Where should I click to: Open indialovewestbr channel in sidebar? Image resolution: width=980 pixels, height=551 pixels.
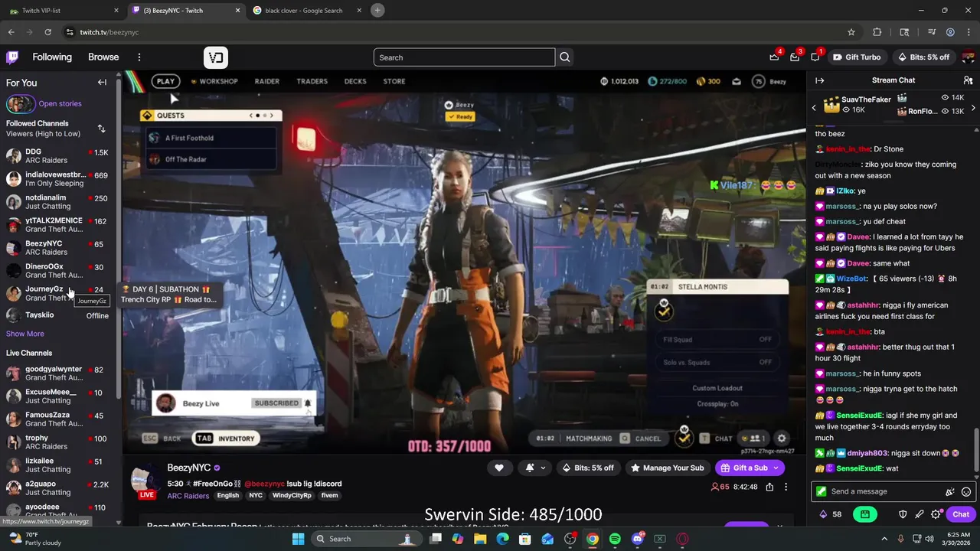[x=57, y=179]
